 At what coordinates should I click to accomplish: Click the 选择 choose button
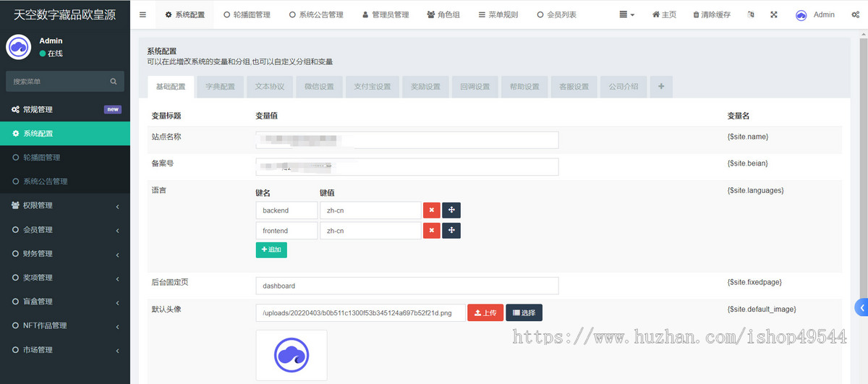tap(524, 312)
